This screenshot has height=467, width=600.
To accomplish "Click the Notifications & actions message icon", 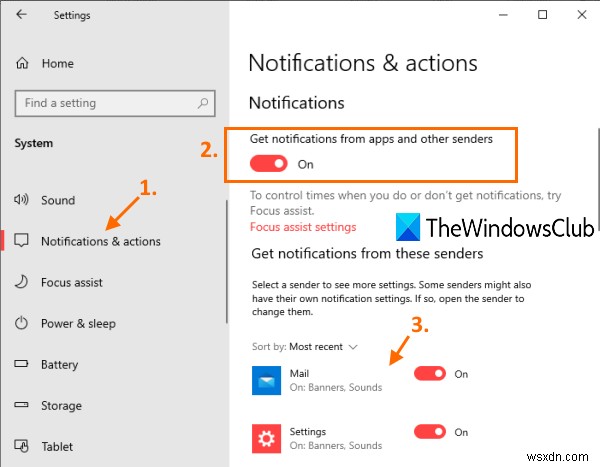I will [x=21, y=240].
